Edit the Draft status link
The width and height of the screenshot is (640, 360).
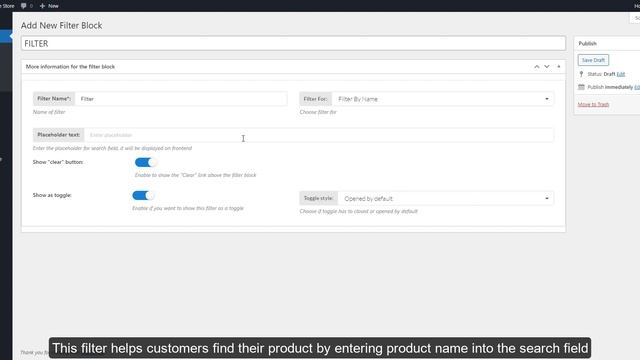click(621, 74)
